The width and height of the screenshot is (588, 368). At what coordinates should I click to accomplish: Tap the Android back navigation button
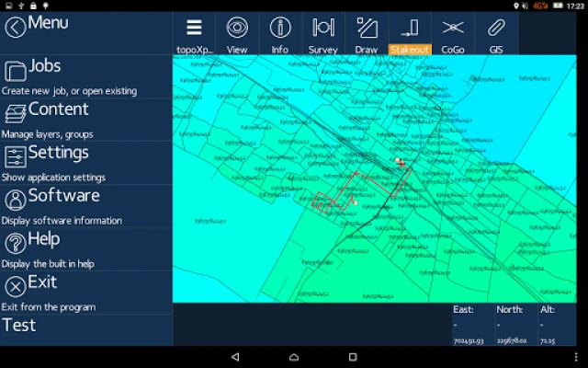pos(235,357)
